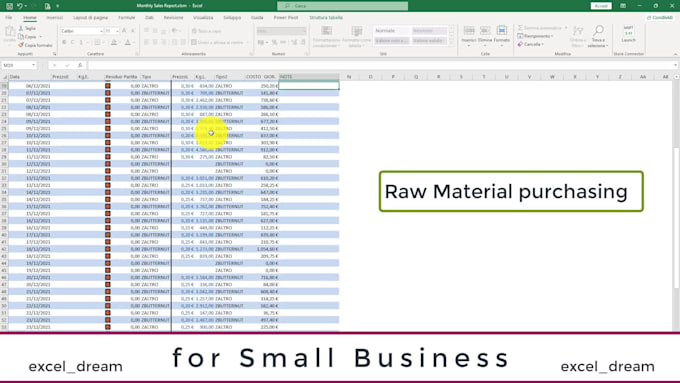The width and height of the screenshot is (680, 383).
Task: Click the Elimina cells icon
Action: click(485, 30)
